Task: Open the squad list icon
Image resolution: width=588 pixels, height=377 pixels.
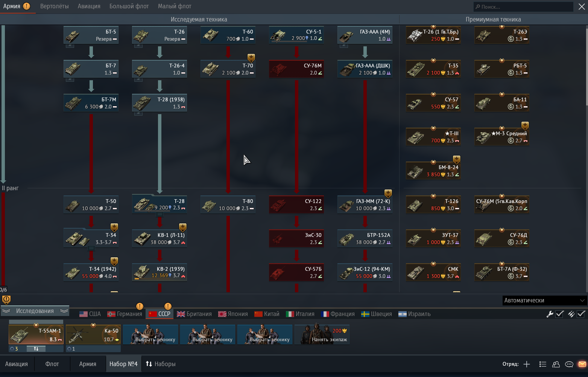Action: pyautogui.click(x=542, y=364)
